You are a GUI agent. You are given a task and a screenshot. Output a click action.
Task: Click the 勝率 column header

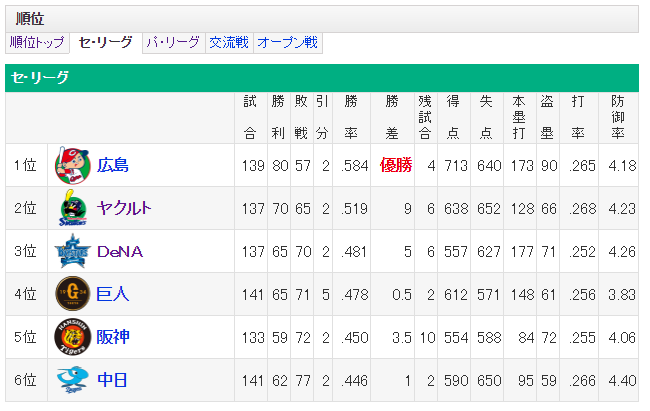coord(351,118)
